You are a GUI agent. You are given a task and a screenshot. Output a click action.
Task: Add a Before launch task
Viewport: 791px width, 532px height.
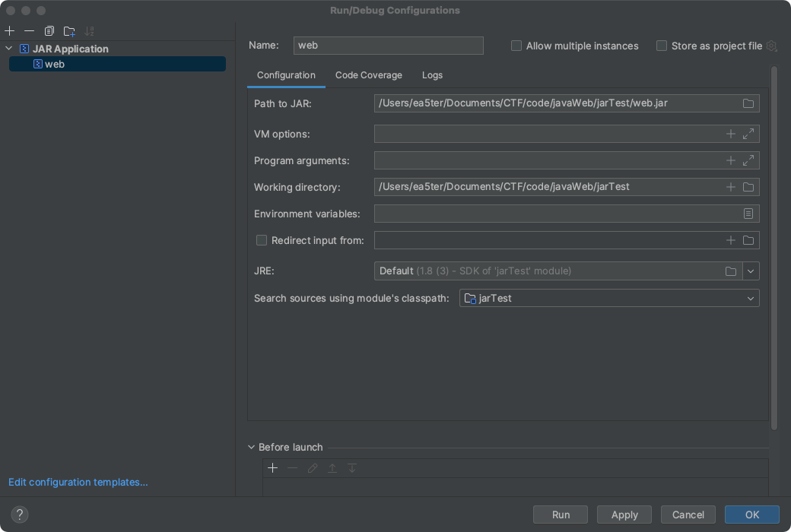pyautogui.click(x=272, y=468)
